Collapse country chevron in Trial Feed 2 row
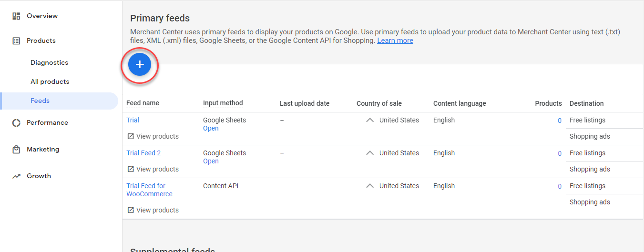 pyautogui.click(x=370, y=153)
